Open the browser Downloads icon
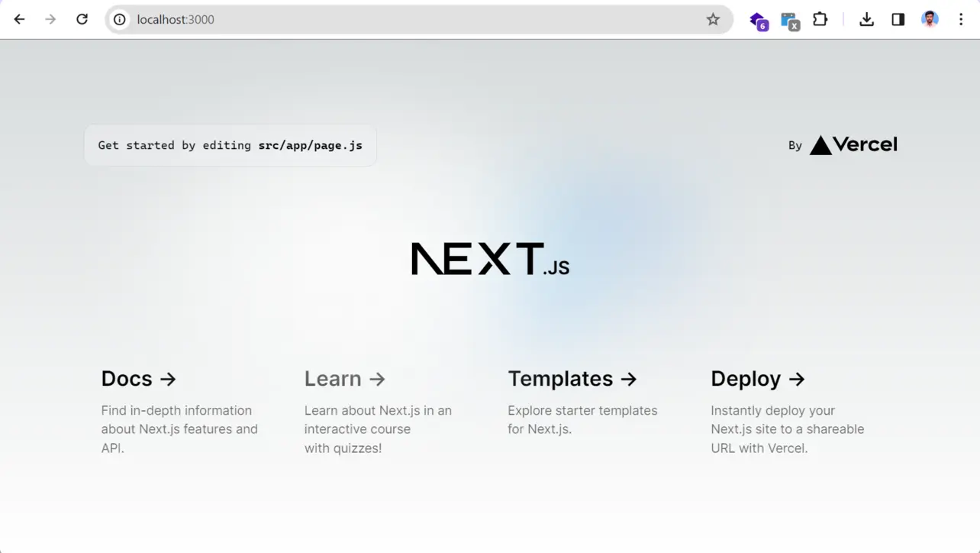This screenshot has height=553, width=980. [x=866, y=20]
